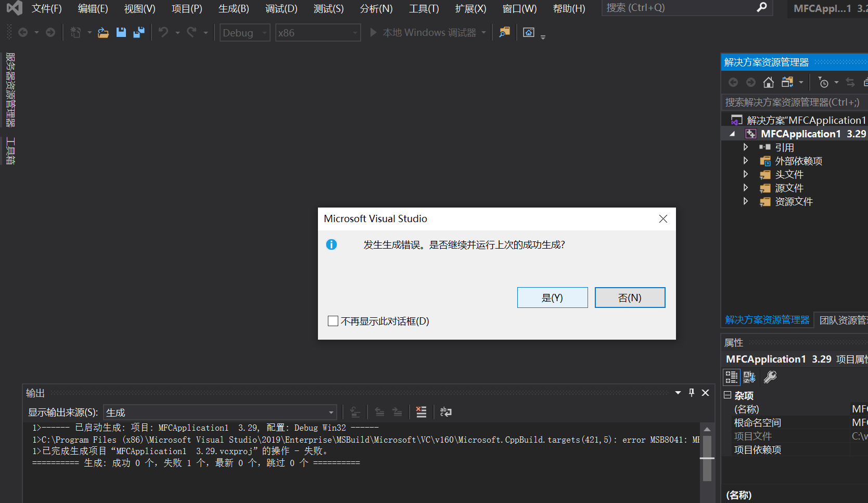This screenshot has width=868, height=503.
Task: Click the Undo icon
Action: point(163,32)
